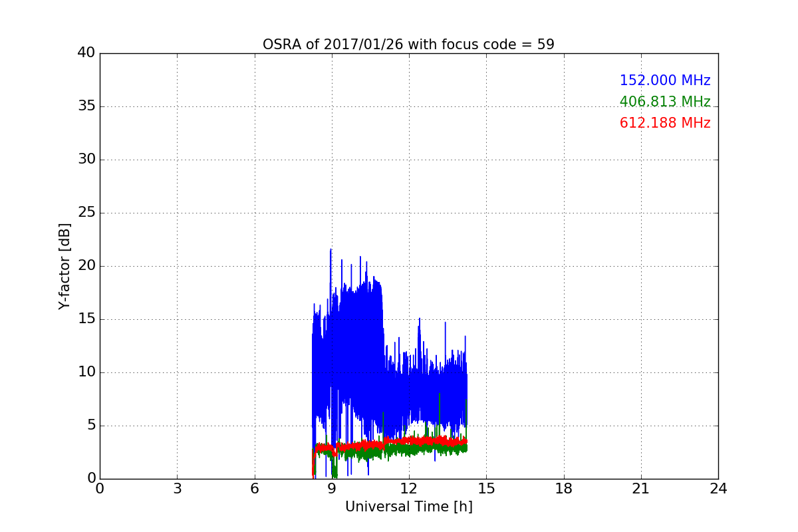The image size is (798, 532).
Task: Click the y-axis tick label "5"
Action: click(90, 426)
